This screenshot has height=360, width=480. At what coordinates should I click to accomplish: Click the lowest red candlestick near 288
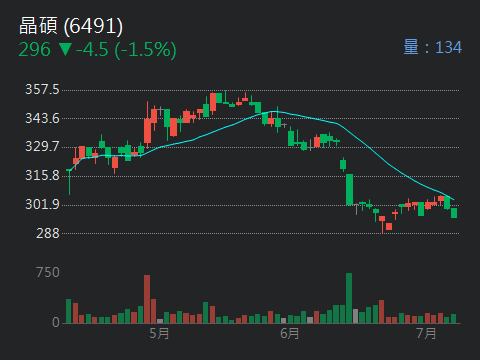389,227
